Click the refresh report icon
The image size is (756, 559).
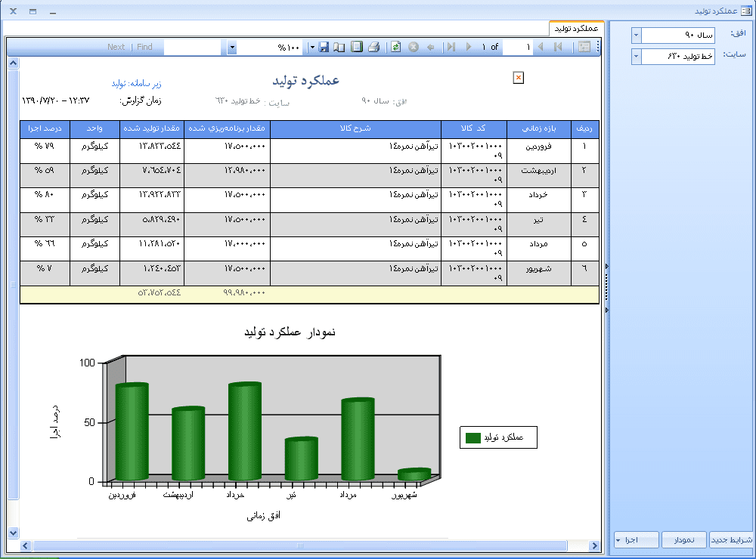[395, 47]
